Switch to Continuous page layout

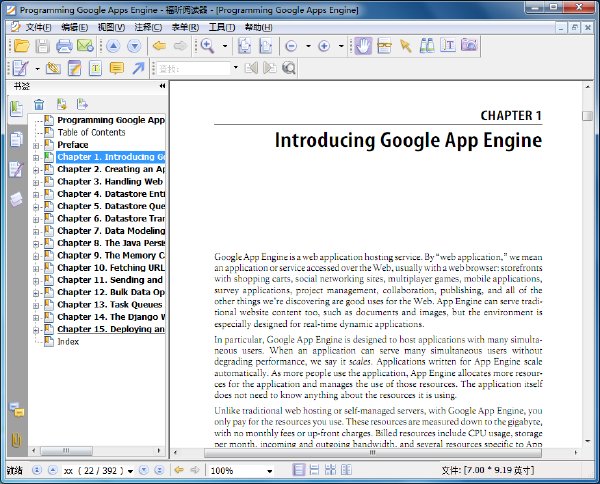[x=314, y=470]
